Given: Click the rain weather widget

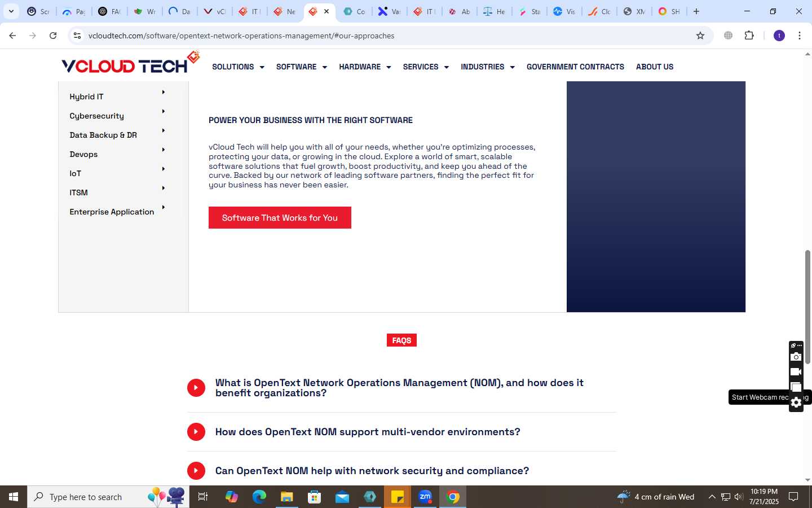Looking at the screenshot, I should (655, 497).
